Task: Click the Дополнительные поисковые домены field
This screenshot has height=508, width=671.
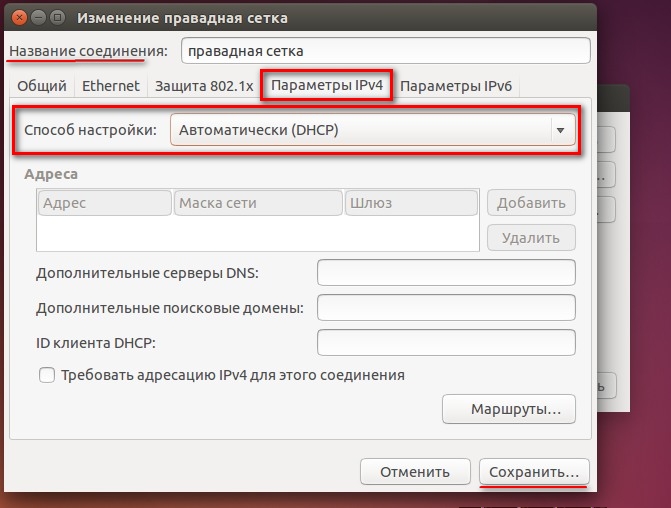Action: tap(446, 307)
